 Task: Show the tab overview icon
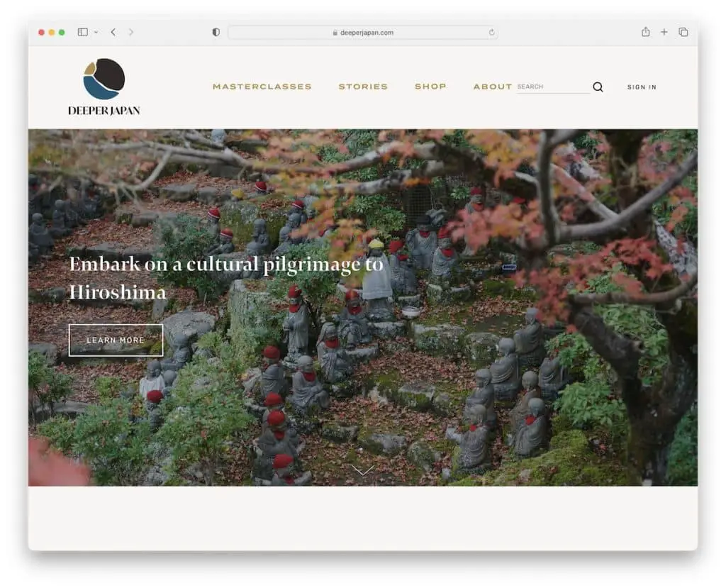click(x=683, y=32)
